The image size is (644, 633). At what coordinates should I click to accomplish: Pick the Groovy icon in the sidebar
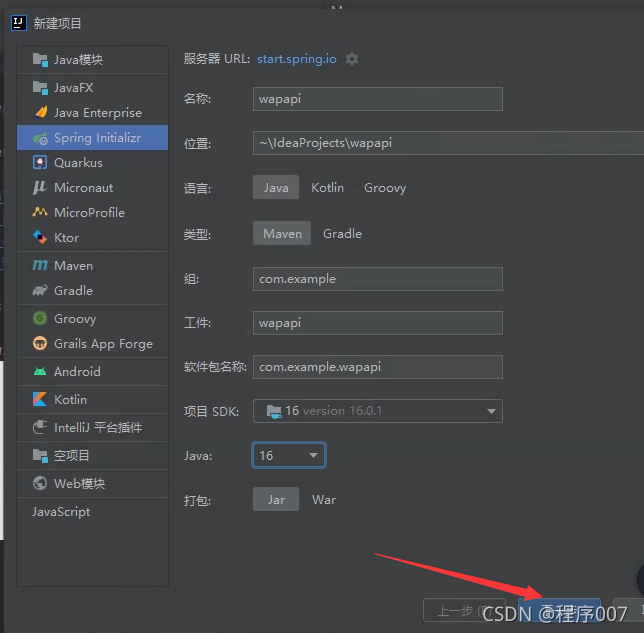[x=40, y=318]
